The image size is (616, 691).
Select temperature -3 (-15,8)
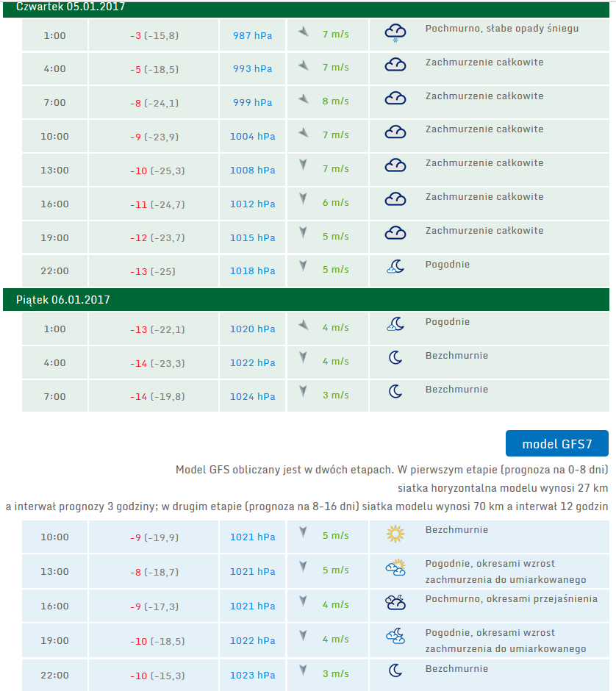tap(154, 36)
